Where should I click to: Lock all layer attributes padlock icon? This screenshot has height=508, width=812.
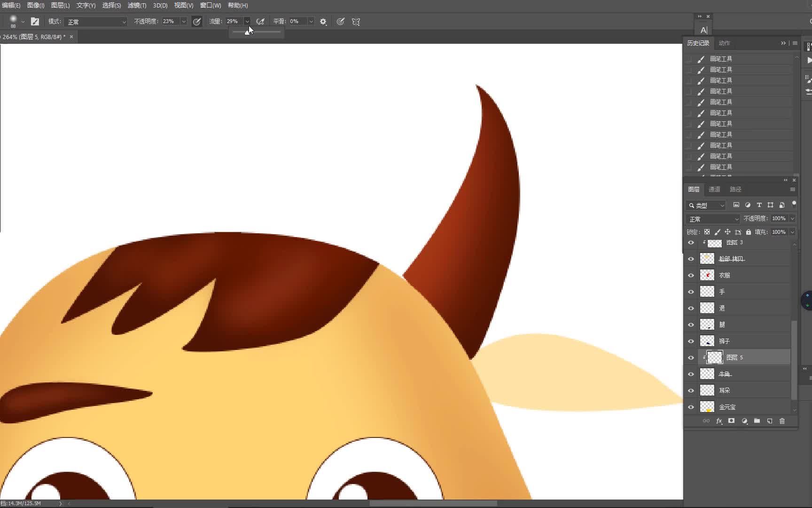(749, 232)
